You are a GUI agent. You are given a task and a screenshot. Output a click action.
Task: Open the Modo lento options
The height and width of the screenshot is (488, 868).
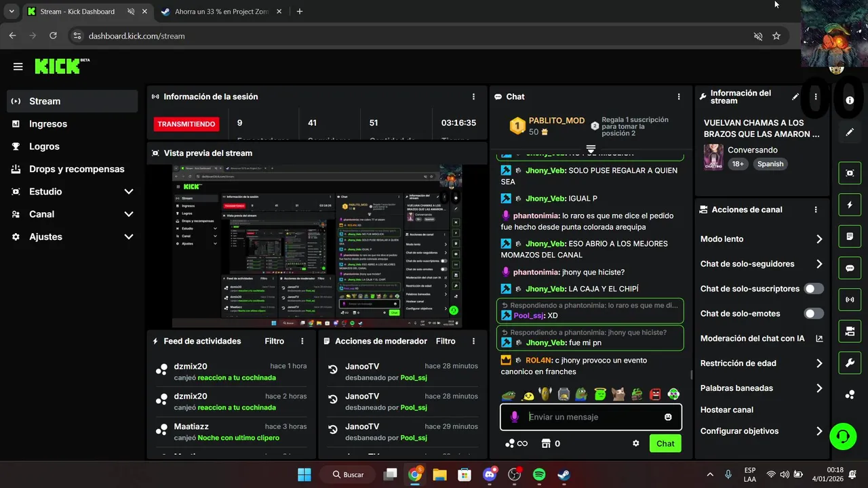tap(762, 239)
